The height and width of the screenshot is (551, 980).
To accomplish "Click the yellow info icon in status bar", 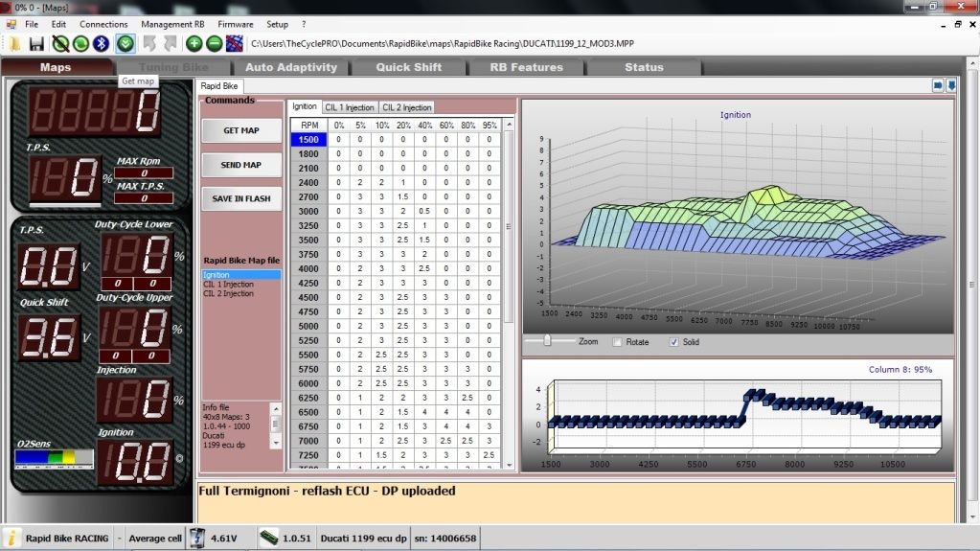I will 11,538.
